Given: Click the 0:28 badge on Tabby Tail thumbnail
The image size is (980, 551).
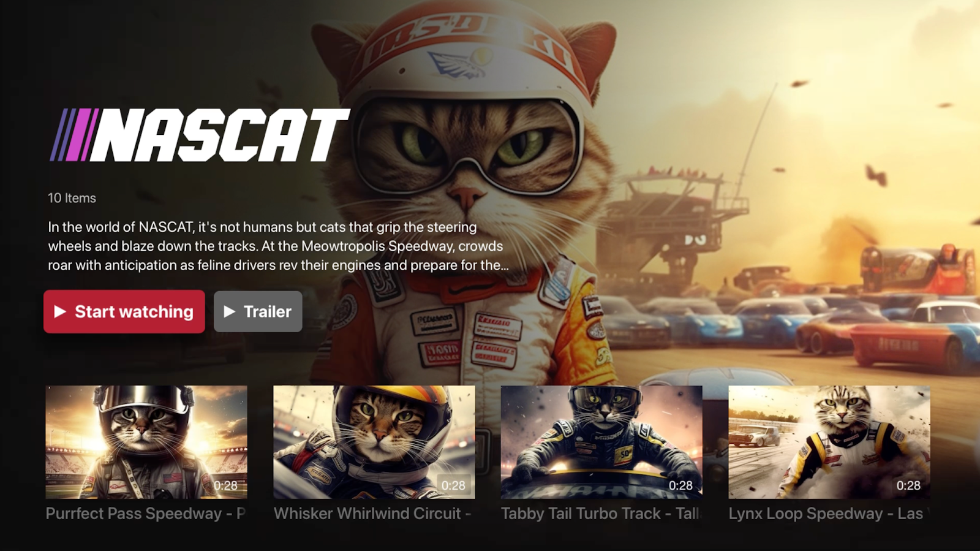Looking at the screenshot, I should 680,485.
